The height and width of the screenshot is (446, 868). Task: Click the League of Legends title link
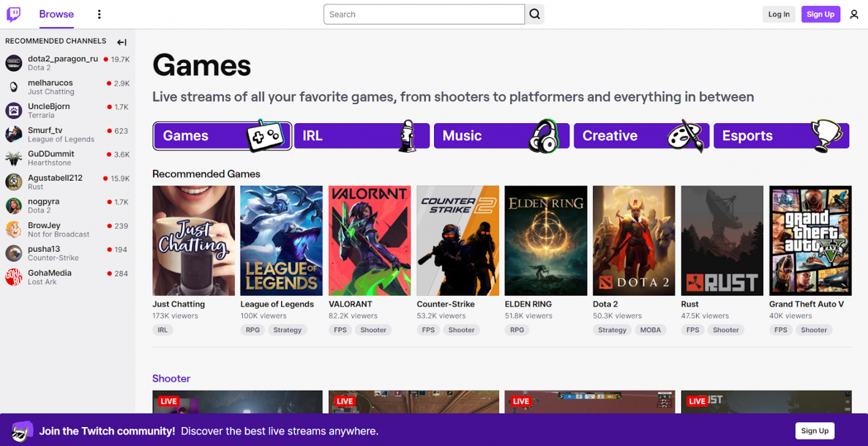[x=277, y=304]
